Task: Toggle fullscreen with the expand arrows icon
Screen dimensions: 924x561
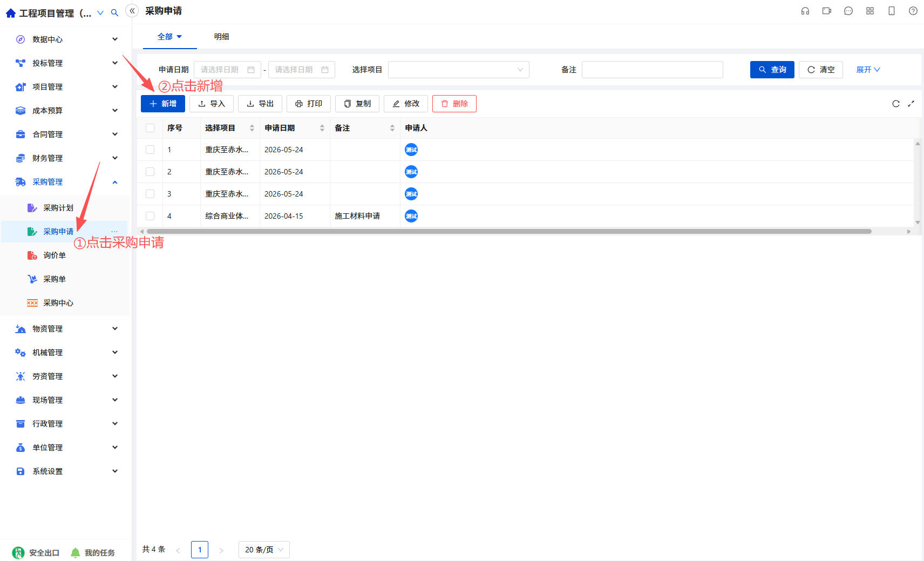Action: coord(911,104)
